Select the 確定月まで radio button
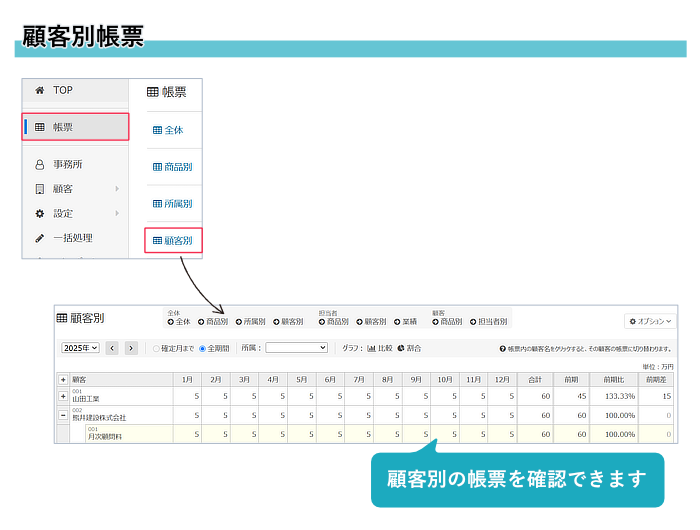 [156, 349]
